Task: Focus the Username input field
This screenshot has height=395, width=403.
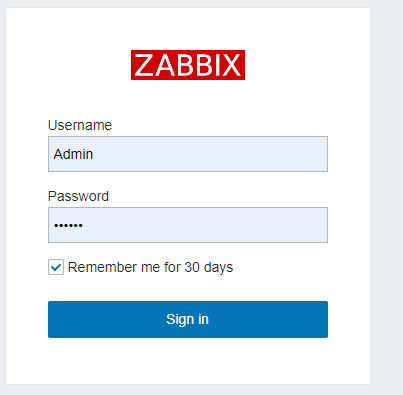Action: tap(188, 154)
